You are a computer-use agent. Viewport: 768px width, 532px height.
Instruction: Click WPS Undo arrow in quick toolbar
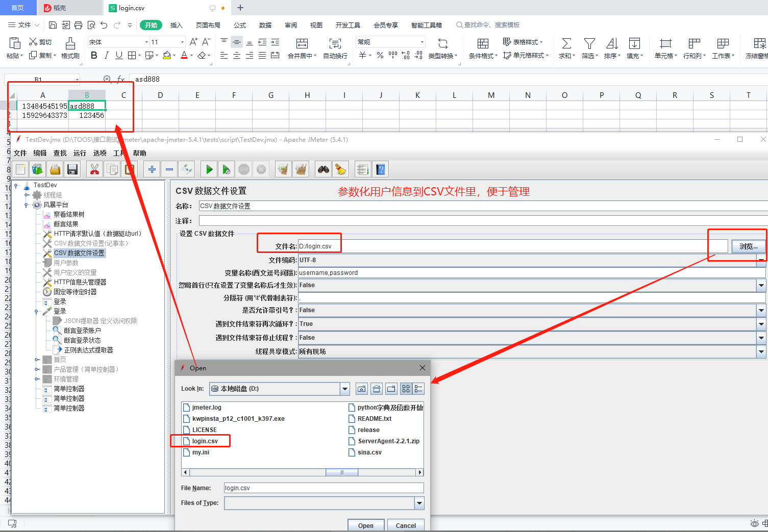point(104,25)
